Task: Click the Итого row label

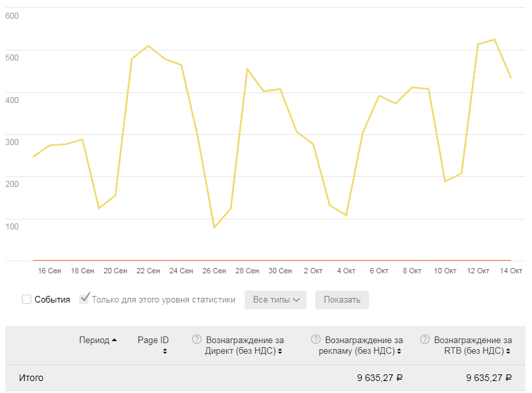Action: click(31, 378)
